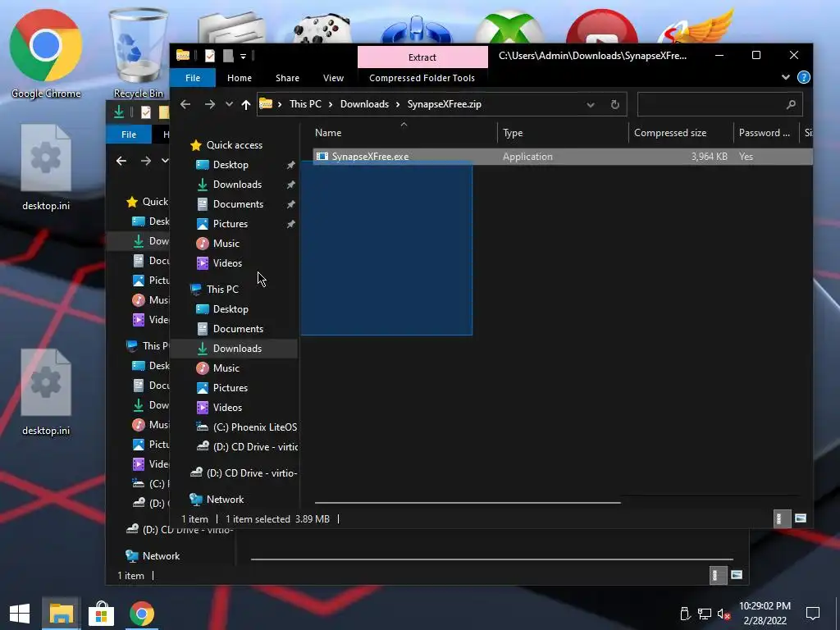This screenshot has width=840, height=630.
Task: Open the highlighted Downloads under This PC
Action: coord(237,348)
